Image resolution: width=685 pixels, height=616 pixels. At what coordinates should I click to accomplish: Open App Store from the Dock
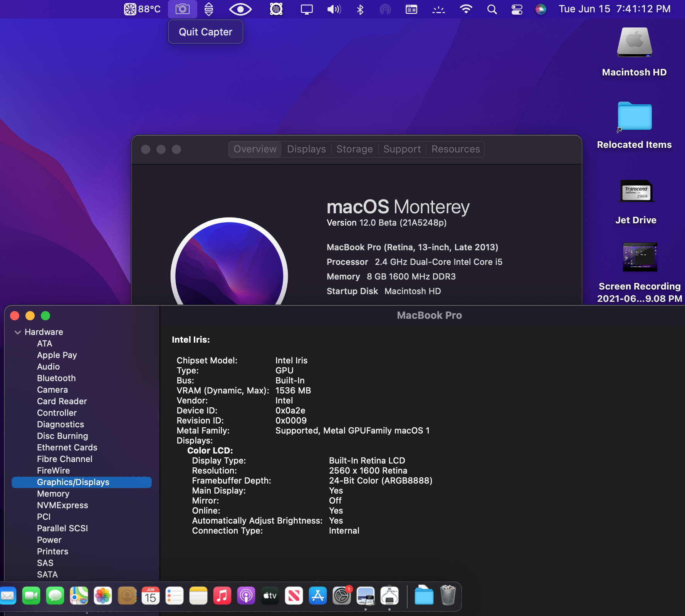pyautogui.click(x=318, y=596)
